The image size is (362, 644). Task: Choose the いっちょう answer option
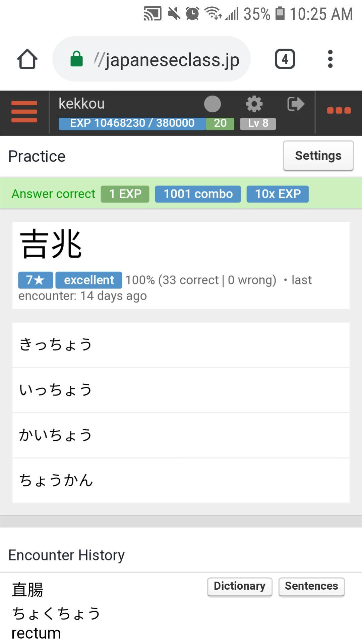click(x=181, y=390)
